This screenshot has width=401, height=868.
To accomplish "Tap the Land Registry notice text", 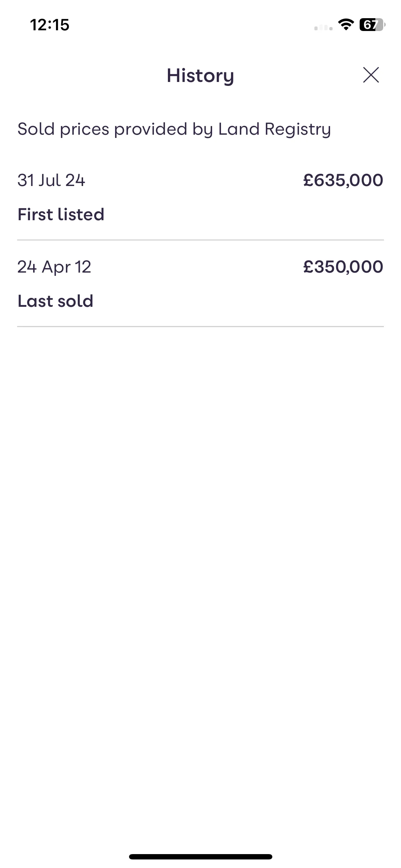I will 174,129.
